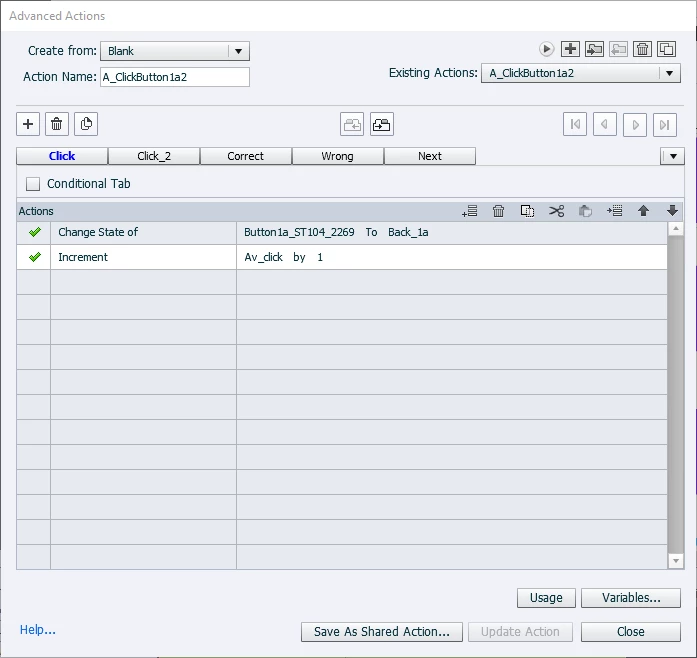Switch to the Correct tab
Image resolution: width=697 pixels, height=658 pixels.
(245, 156)
